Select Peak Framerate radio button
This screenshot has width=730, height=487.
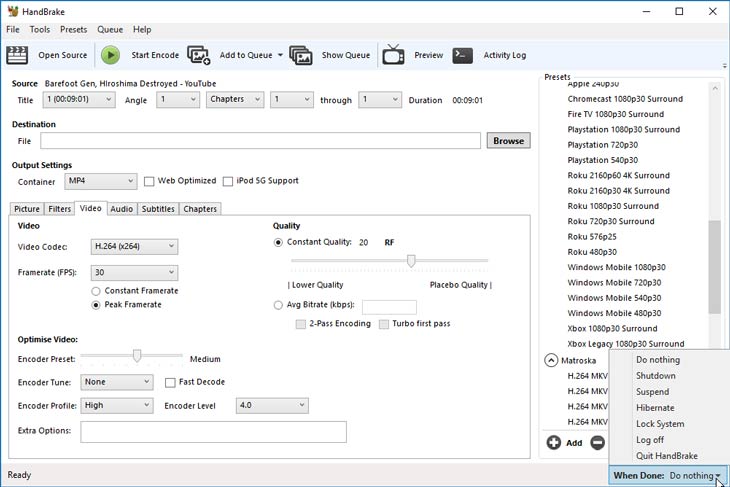point(96,305)
